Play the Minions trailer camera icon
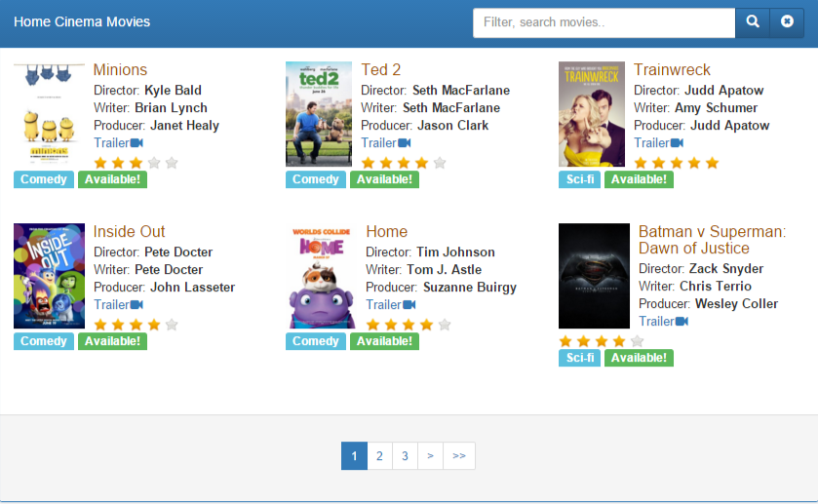The height and width of the screenshot is (504, 818). pyautogui.click(x=136, y=143)
